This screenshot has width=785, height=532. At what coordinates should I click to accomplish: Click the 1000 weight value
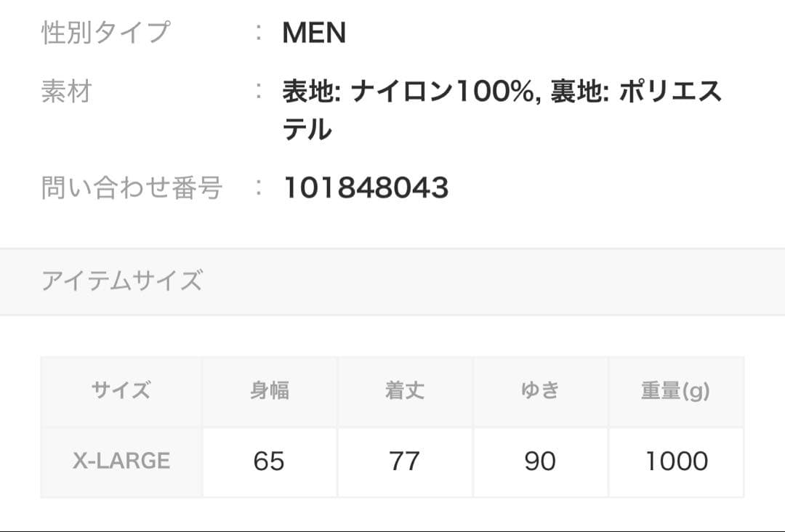coord(676,461)
